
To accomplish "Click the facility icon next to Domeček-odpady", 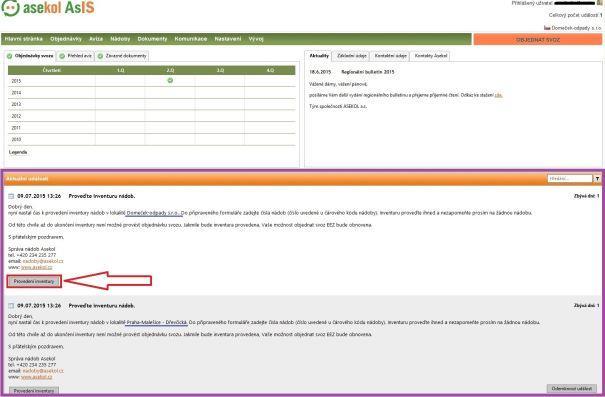I will (x=547, y=28).
